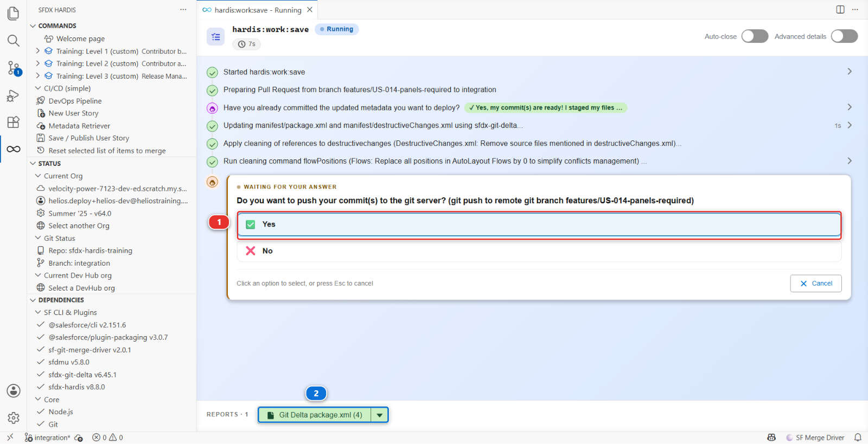Open Accounts menu in activity bar
Viewport: 868px width, 444px height.
point(14,391)
